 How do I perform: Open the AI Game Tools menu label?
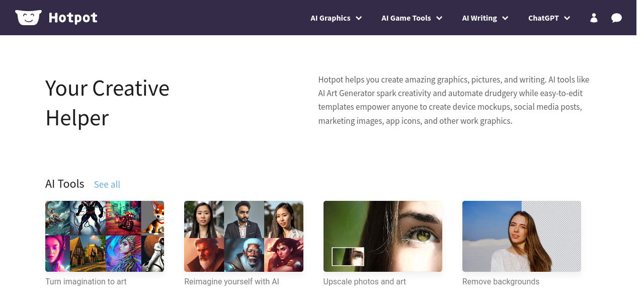pyautogui.click(x=406, y=18)
